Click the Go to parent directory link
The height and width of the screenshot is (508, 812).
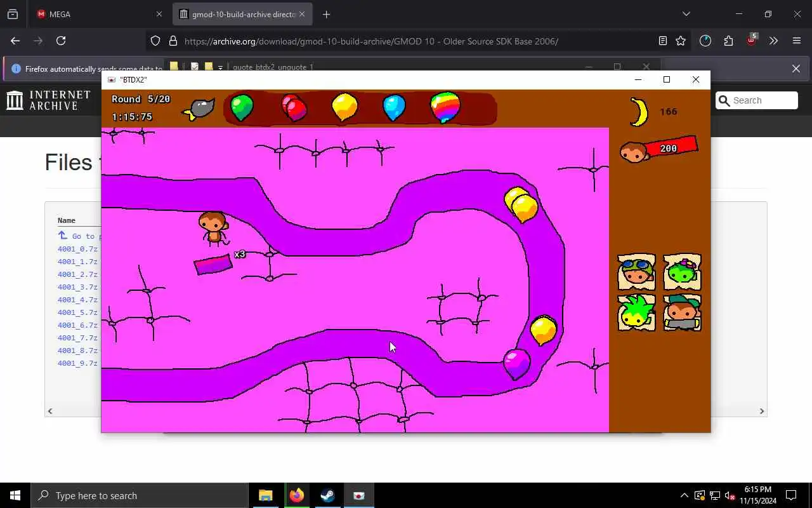[79, 236]
